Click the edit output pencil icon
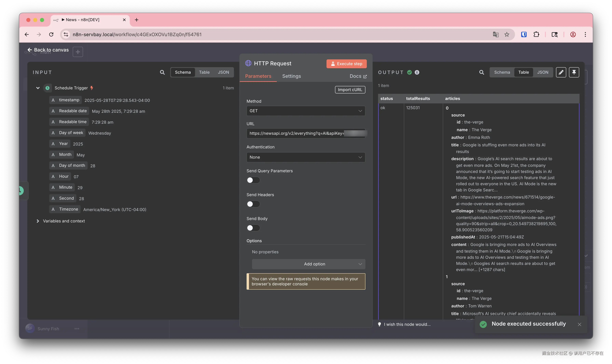612x364 pixels. click(x=561, y=72)
